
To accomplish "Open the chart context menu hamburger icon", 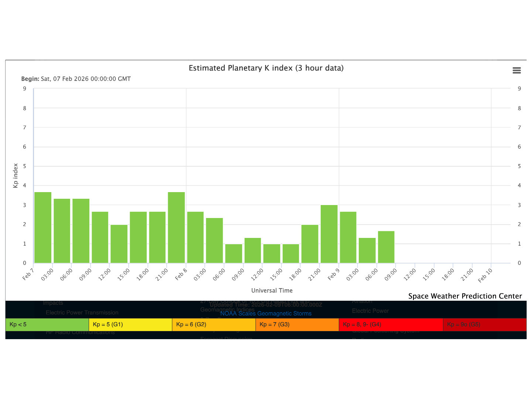I will 516,71.
